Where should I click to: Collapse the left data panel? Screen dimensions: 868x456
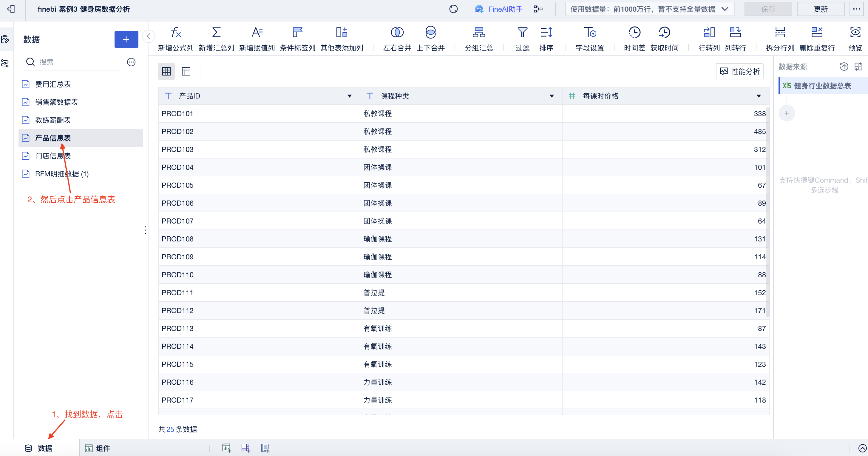[x=149, y=36]
